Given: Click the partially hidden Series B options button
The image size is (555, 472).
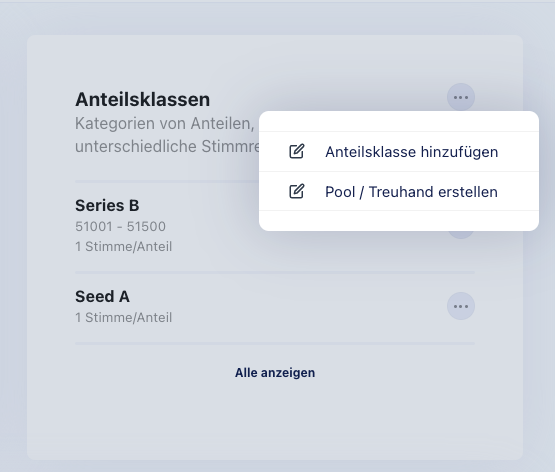Looking at the screenshot, I should 460,235.
